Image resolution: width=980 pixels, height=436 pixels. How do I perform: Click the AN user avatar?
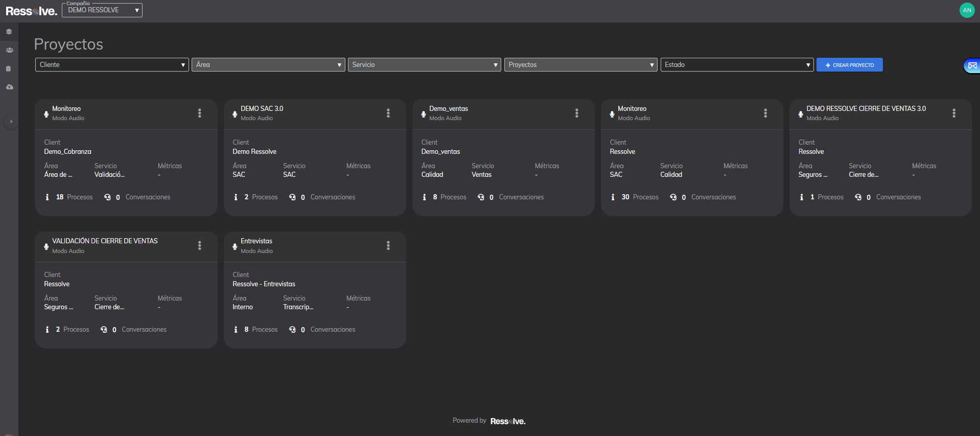(x=967, y=10)
